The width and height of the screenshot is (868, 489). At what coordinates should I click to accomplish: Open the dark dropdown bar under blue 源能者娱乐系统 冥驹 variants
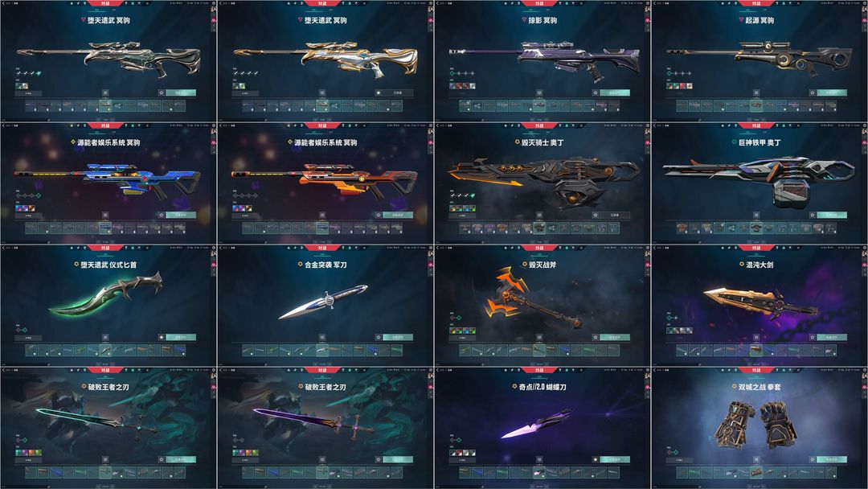pos(28,216)
